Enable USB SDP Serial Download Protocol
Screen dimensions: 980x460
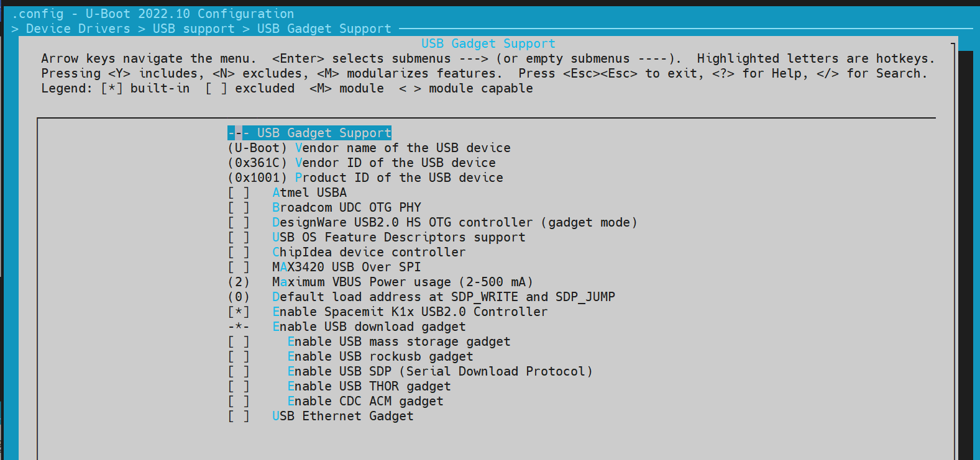coord(239,371)
